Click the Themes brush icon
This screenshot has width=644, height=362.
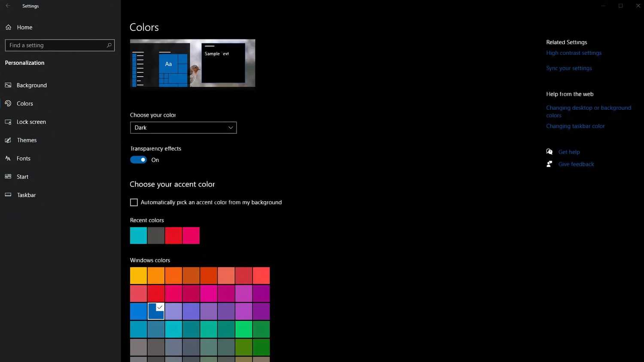click(8, 140)
